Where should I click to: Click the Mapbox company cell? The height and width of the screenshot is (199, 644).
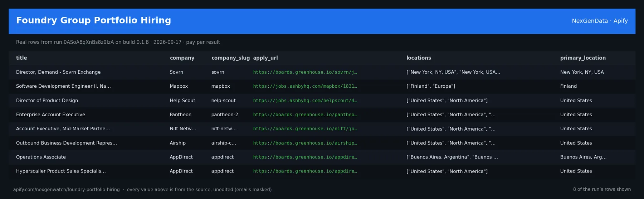coord(179,86)
